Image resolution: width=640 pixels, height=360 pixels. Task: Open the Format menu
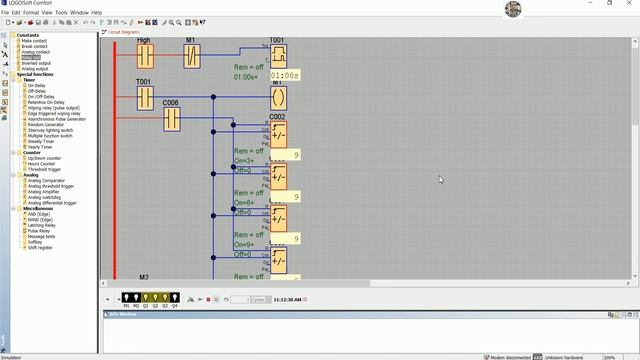31,13
